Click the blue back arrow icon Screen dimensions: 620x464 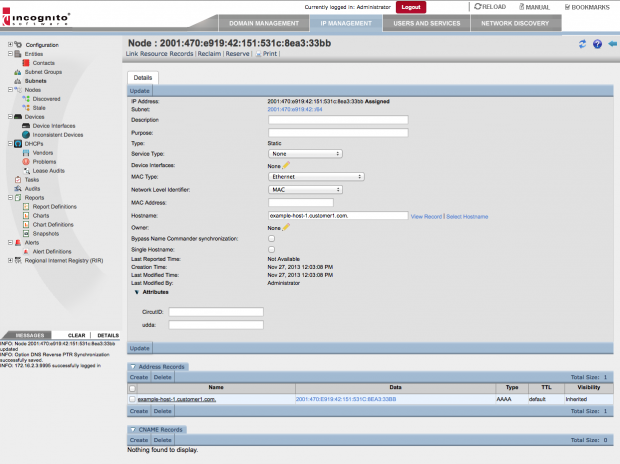[x=612, y=44]
